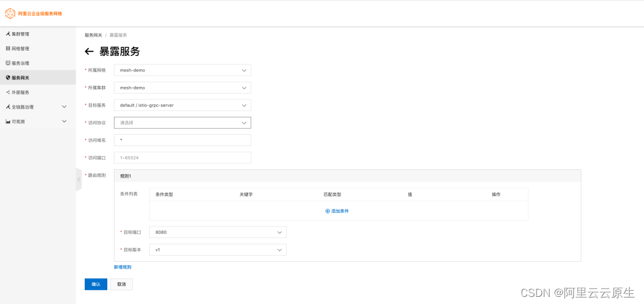
Task: Click the 关键字 column header
Action: point(246,195)
